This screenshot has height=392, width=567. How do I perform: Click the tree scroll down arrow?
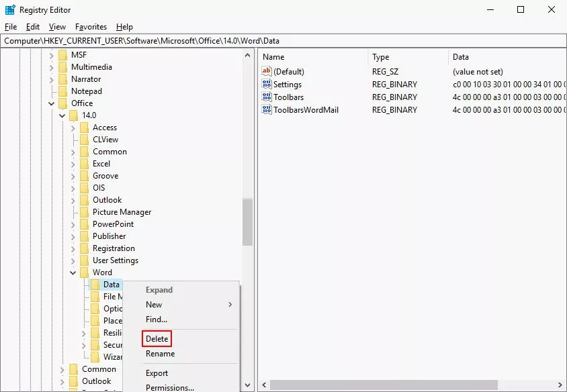point(247,385)
